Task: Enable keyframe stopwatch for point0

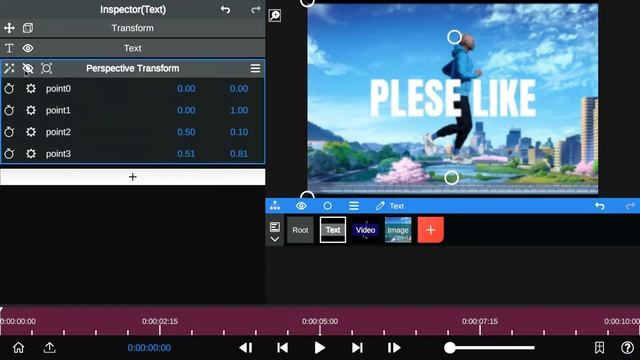Action: click(9, 89)
